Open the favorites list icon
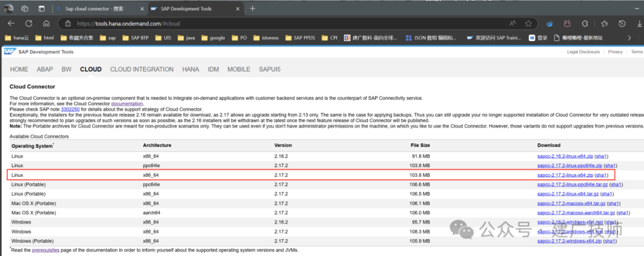The width and height of the screenshot is (644, 256). tap(605, 23)
